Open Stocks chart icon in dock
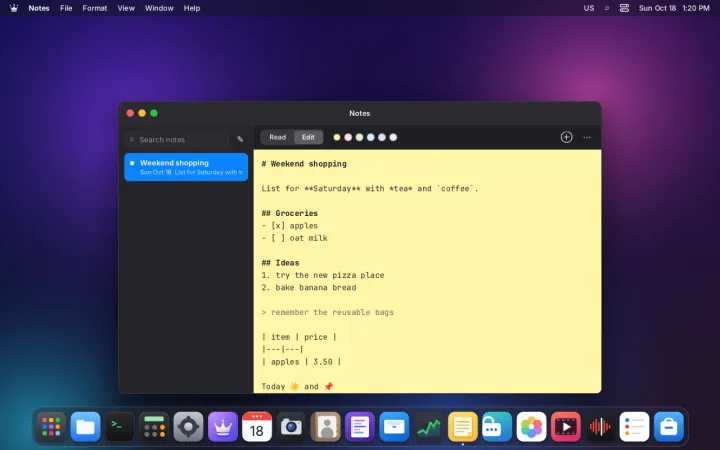Image resolution: width=720 pixels, height=450 pixels. pyautogui.click(x=428, y=427)
